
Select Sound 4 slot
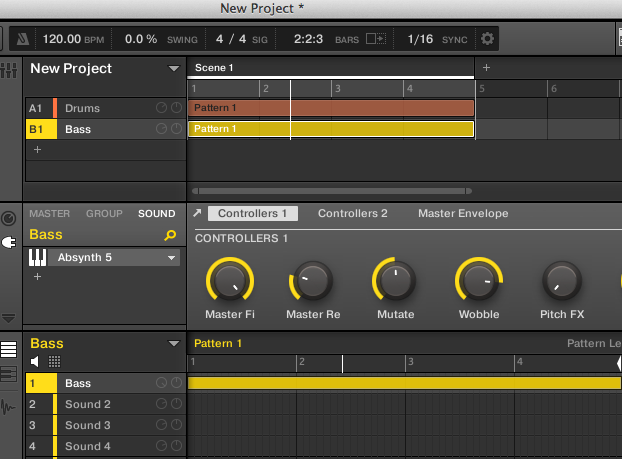pyautogui.click(x=106, y=446)
